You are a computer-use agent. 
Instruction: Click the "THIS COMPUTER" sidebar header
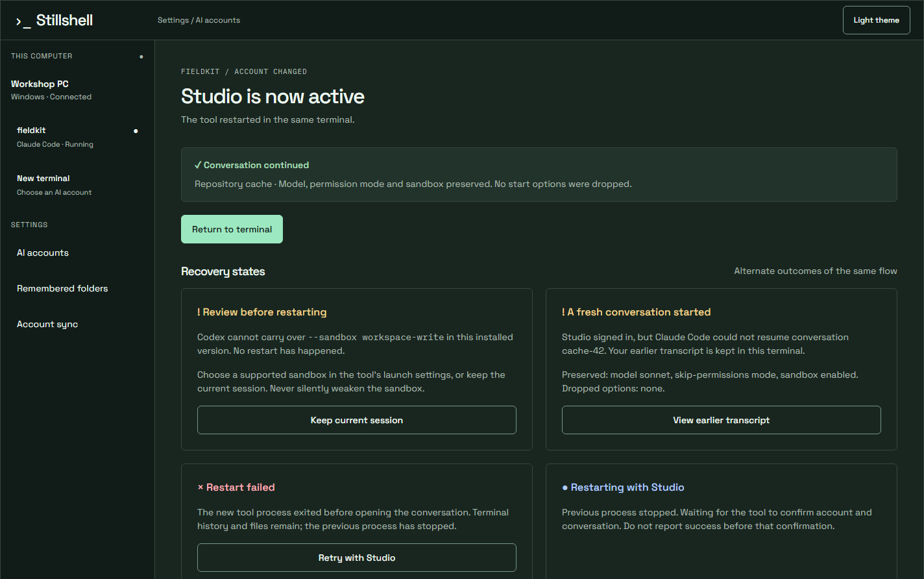[x=42, y=56]
